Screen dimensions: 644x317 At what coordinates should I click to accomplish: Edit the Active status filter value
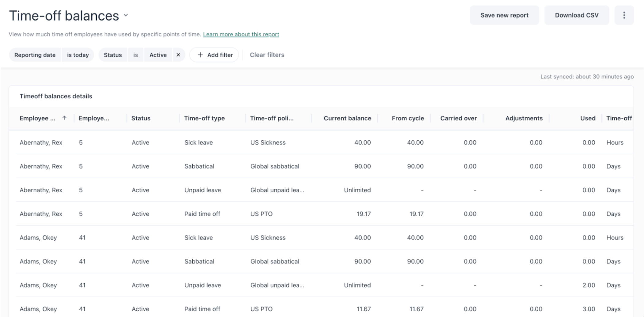click(x=158, y=55)
